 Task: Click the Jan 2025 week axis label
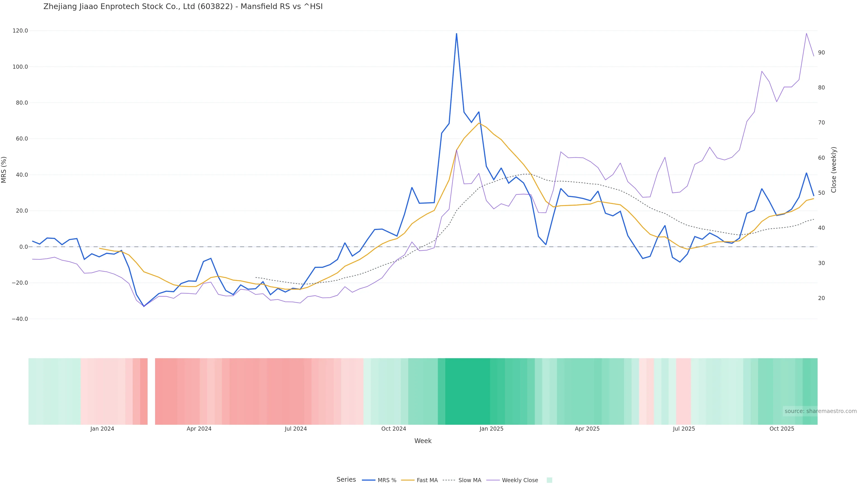[491, 429]
